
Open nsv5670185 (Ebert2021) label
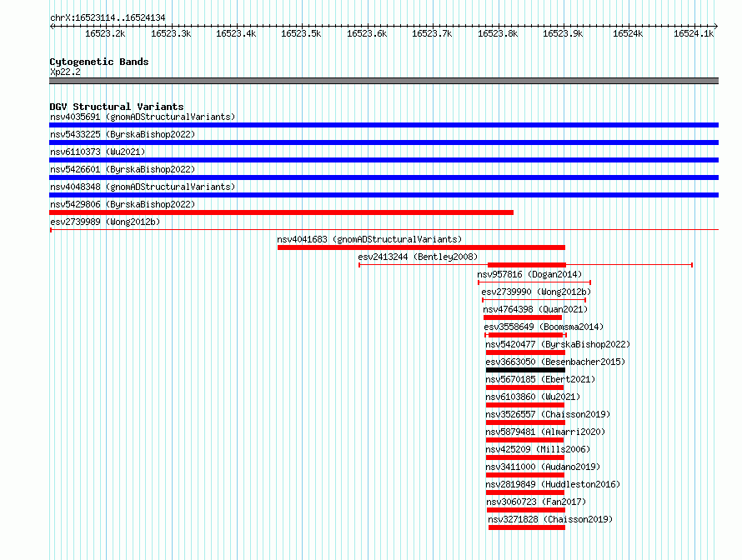[540, 379]
